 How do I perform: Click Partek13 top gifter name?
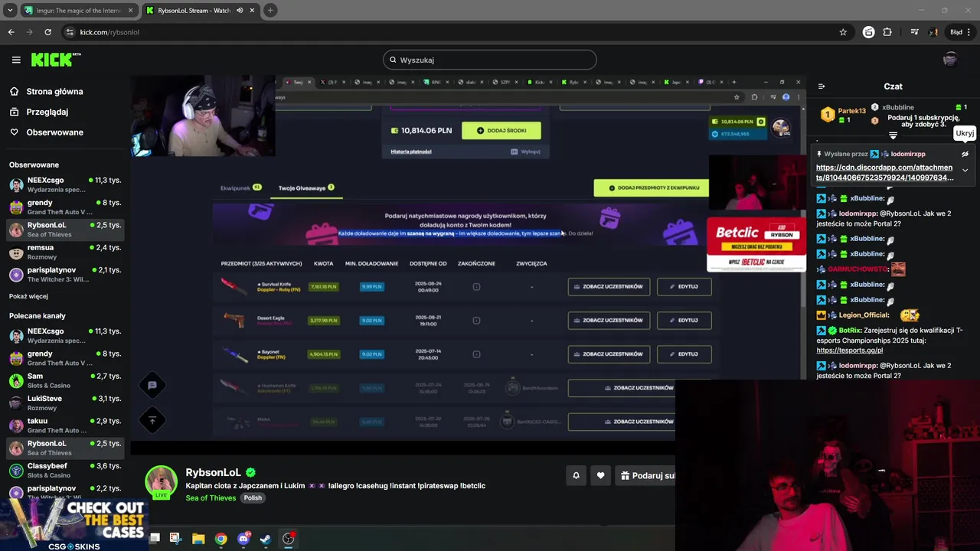(x=851, y=111)
